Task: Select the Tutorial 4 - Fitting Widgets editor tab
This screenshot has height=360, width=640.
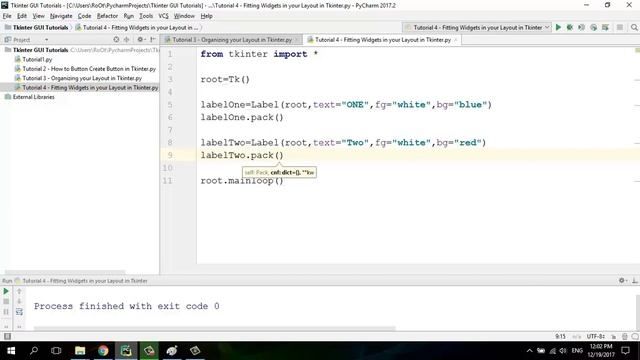Action: coord(383,40)
